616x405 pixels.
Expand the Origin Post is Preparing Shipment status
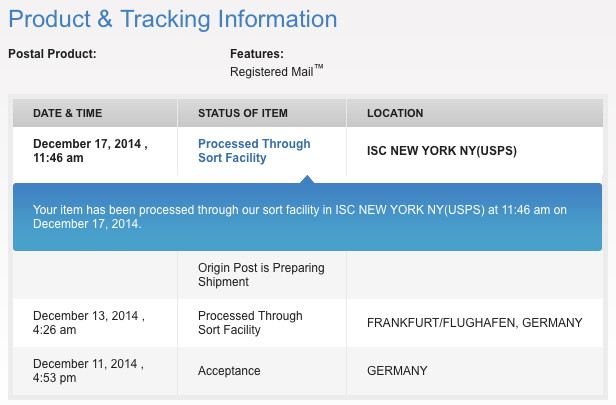click(x=261, y=274)
